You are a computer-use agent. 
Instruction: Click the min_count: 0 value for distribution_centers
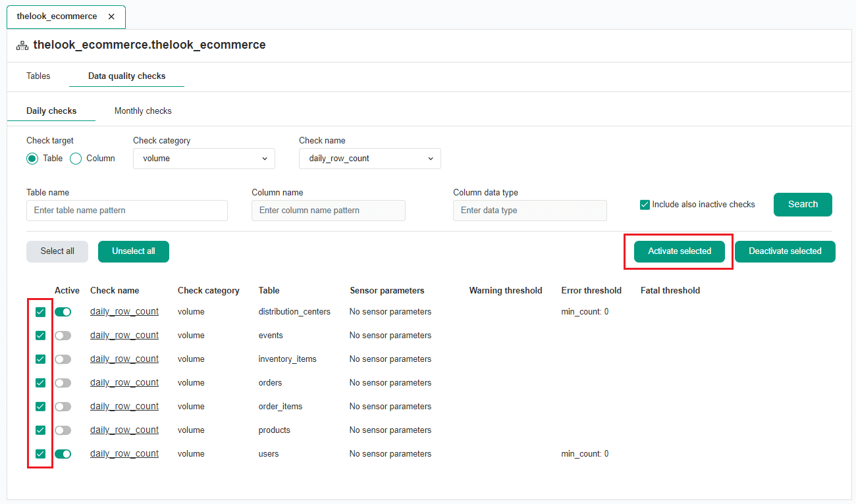(585, 311)
